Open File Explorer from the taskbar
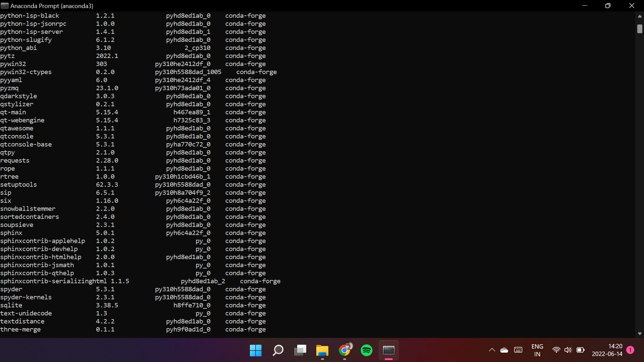The width and height of the screenshot is (644, 362). coord(322,351)
